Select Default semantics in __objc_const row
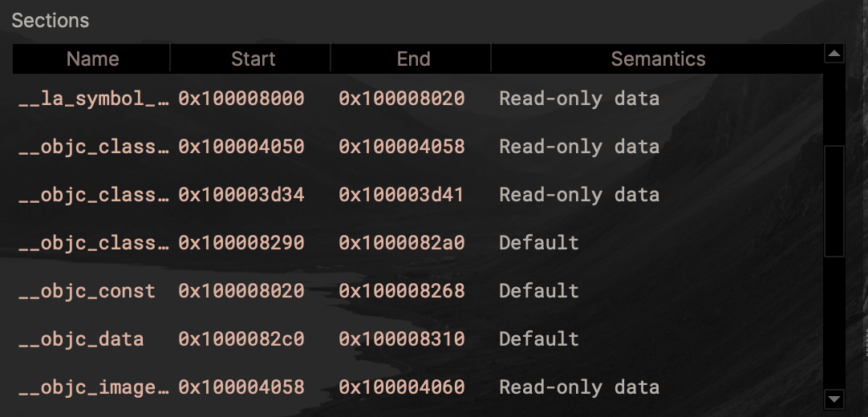Screen dimensions: 868x417 [539, 291]
